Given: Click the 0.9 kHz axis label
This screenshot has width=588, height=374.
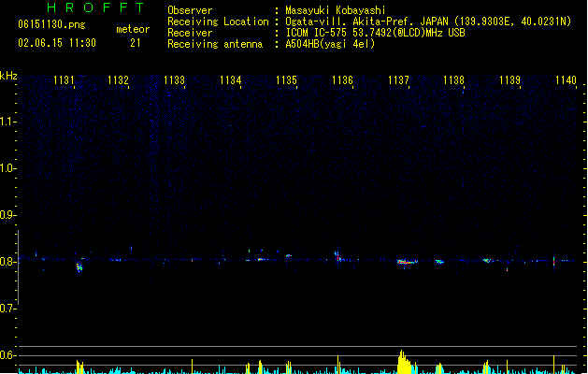Looking at the screenshot, I should [x=7, y=215].
